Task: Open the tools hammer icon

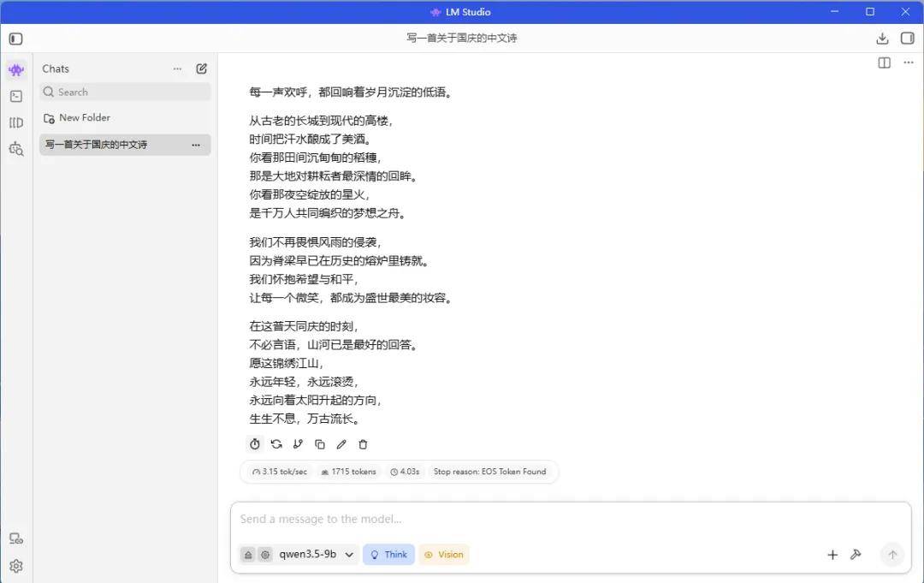Action: [x=856, y=555]
